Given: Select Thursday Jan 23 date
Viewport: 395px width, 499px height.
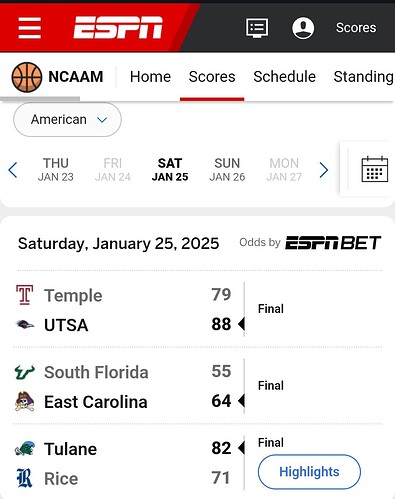Looking at the screenshot, I should point(56,169).
